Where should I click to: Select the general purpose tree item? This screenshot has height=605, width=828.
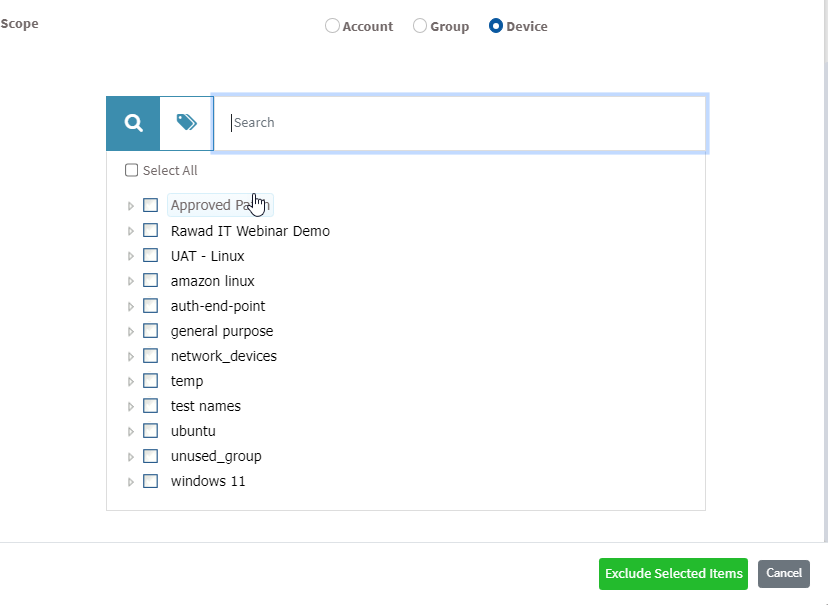pyautogui.click(x=221, y=331)
